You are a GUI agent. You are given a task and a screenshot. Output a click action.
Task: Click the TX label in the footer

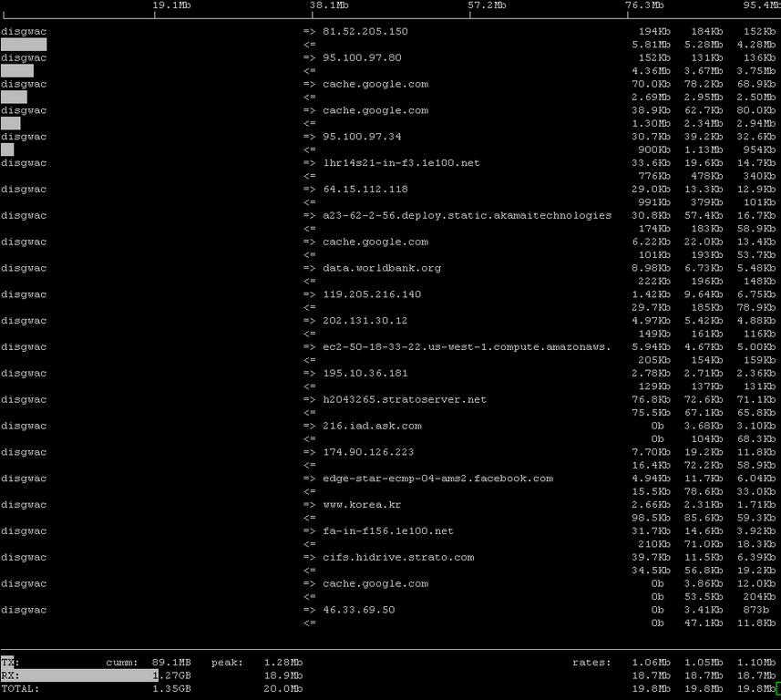coord(9,663)
